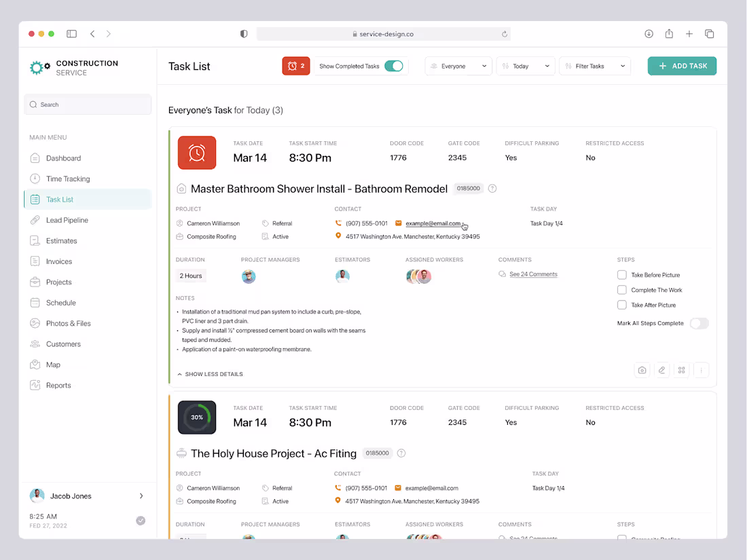
Task: Open the grid/apps icon on the task card
Action: [x=681, y=370]
